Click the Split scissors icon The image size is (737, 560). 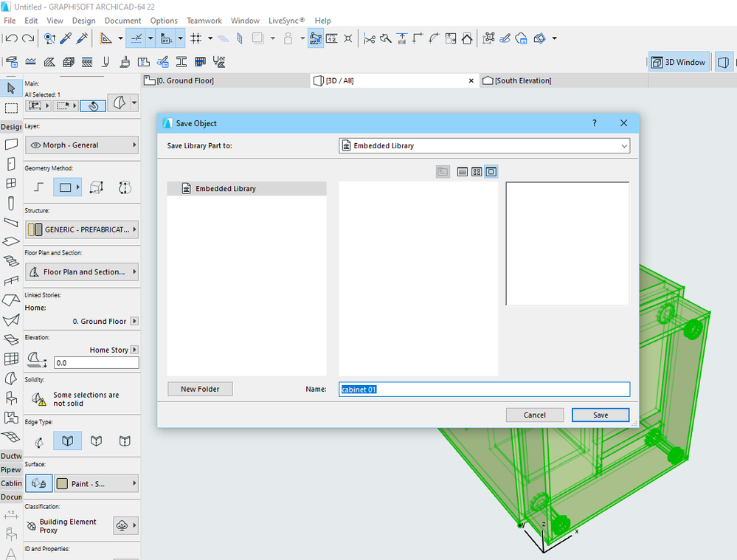(x=370, y=38)
